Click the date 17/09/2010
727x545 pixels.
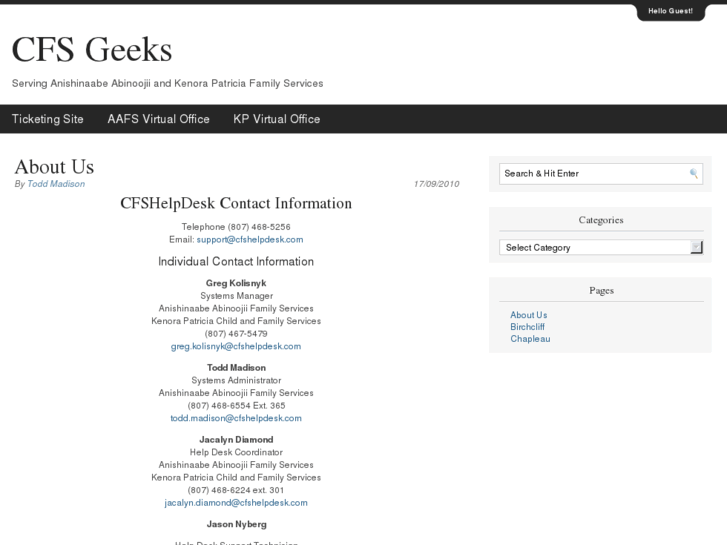coord(436,184)
